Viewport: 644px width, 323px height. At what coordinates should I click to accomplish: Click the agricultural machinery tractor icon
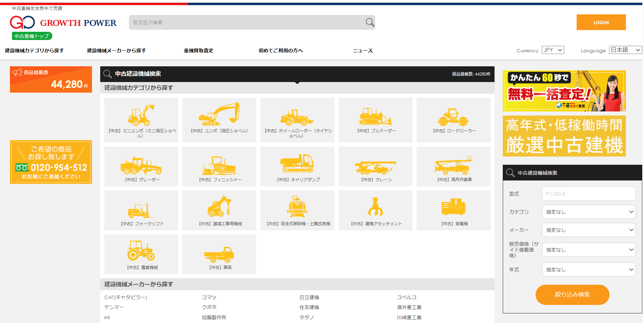click(141, 251)
